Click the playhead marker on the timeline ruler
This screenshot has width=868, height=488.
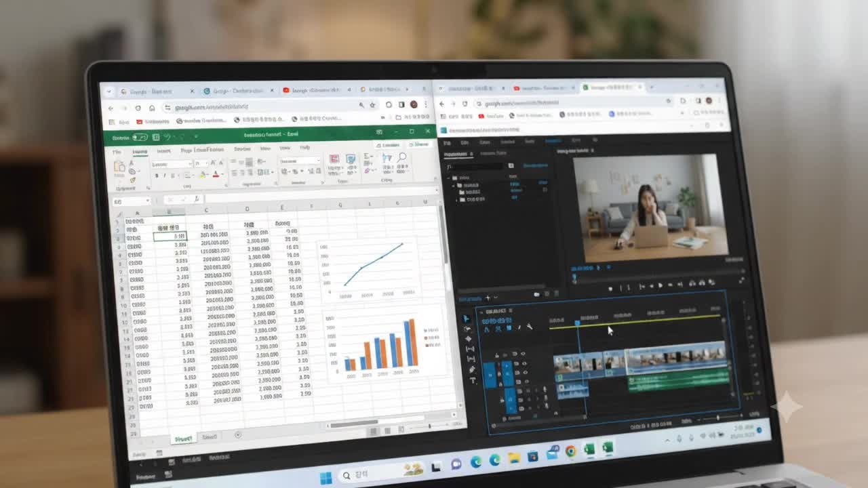pyautogui.click(x=578, y=323)
